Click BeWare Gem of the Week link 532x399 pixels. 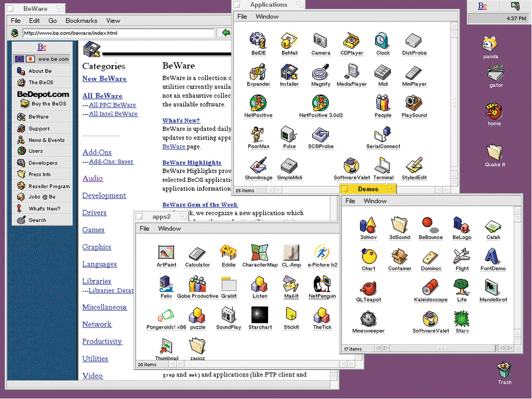pos(200,205)
